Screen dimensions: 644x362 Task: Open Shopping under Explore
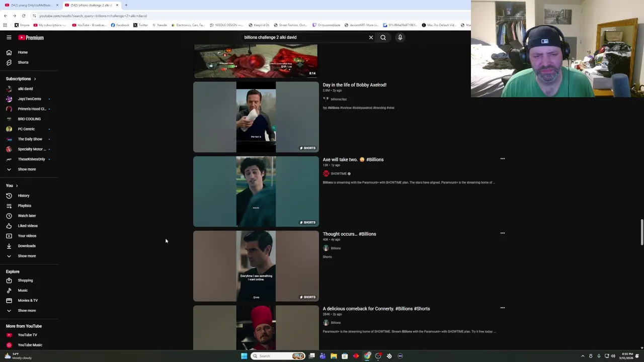click(25, 281)
